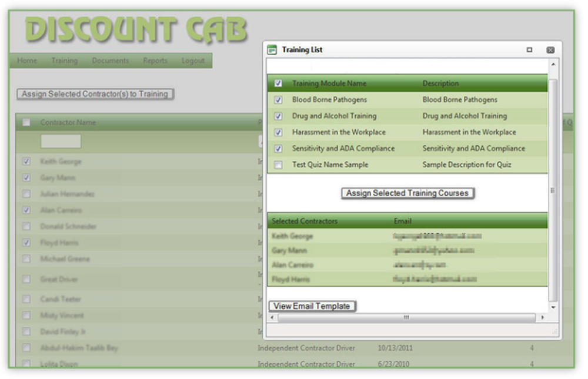Open the Training menu
This screenshot has width=588, height=379.
pos(65,61)
